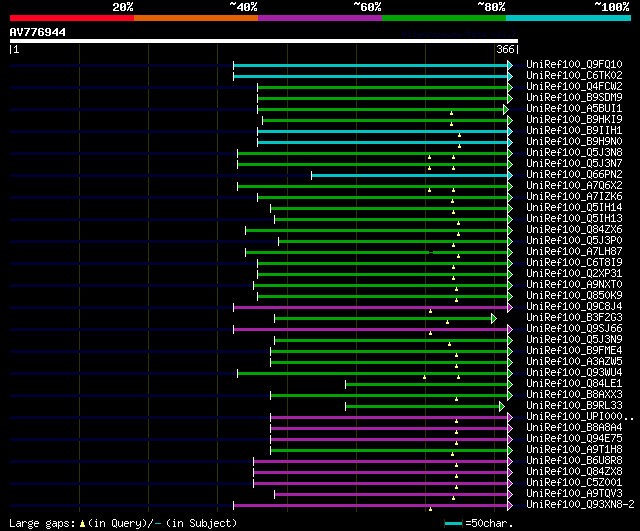Click the UniRef100_B9IIH1 hit name

(x=574, y=130)
